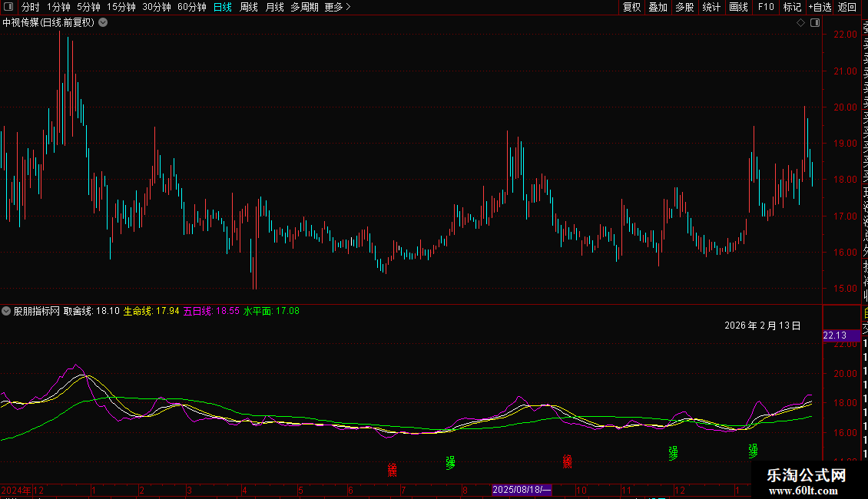Image resolution: width=868 pixels, height=499 pixels.
Task: Click the 返回 back button
Action: (847, 7)
